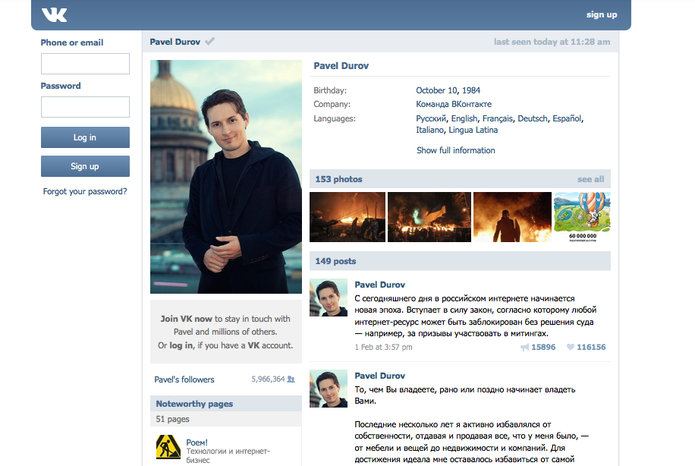695x466 pixels.
Task: Click the Log in button
Action: 85,137
